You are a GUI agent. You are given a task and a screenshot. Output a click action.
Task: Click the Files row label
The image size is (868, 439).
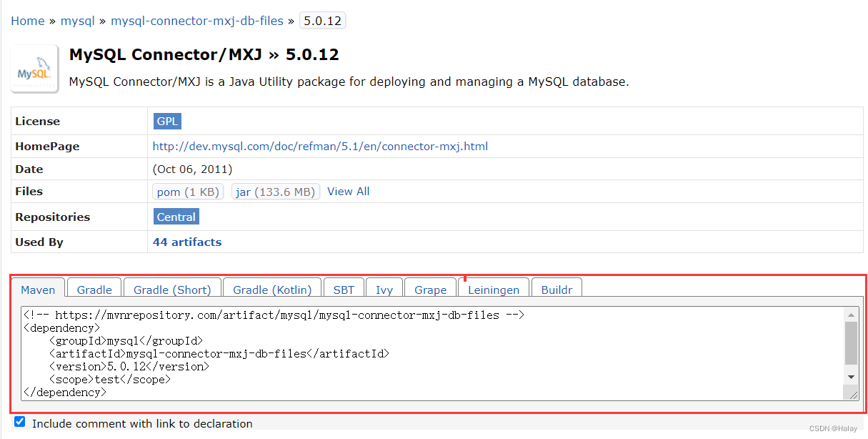click(29, 191)
